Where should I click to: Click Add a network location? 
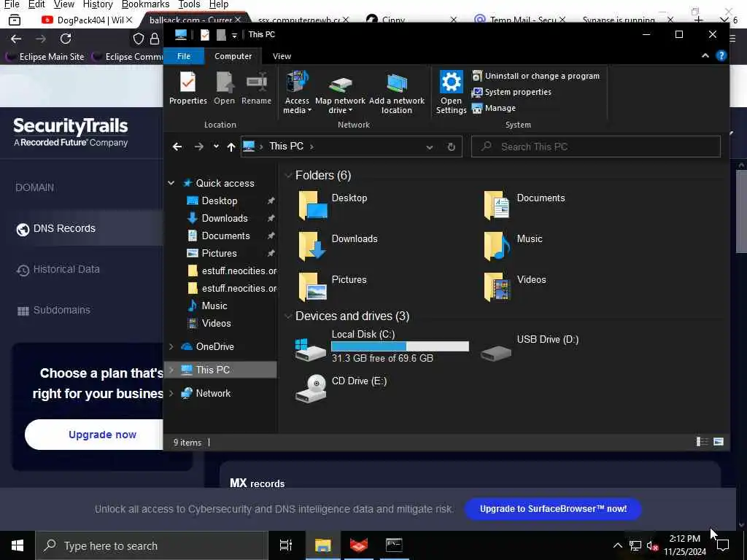[x=396, y=93]
